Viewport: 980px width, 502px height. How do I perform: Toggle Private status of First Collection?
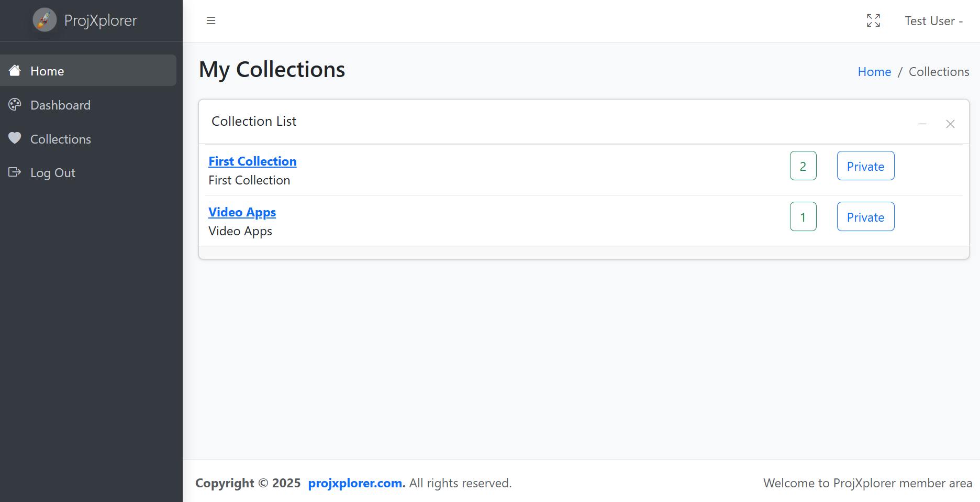tap(865, 166)
